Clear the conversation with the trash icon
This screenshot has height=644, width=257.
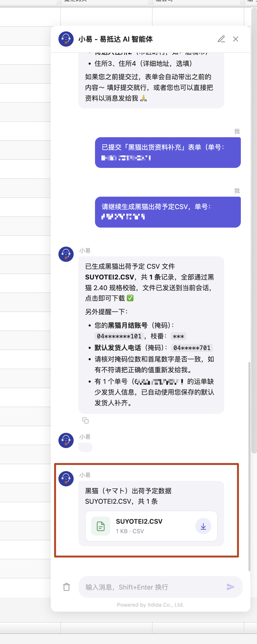point(67,587)
